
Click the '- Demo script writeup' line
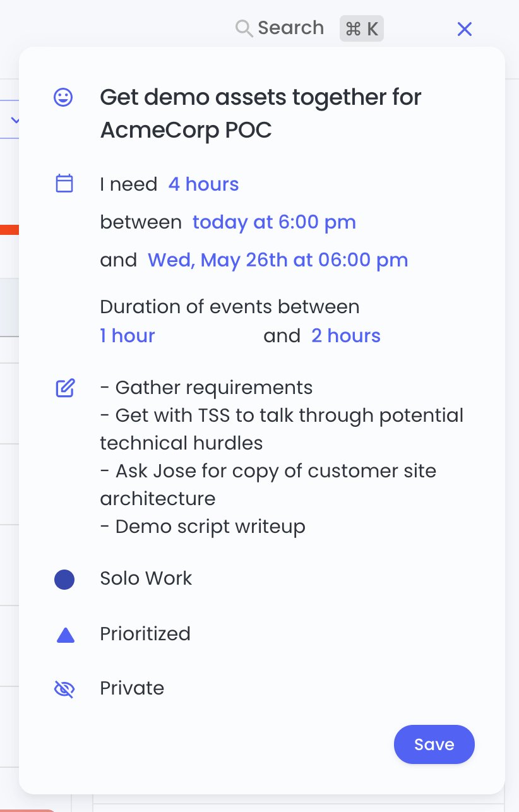tap(203, 527)
